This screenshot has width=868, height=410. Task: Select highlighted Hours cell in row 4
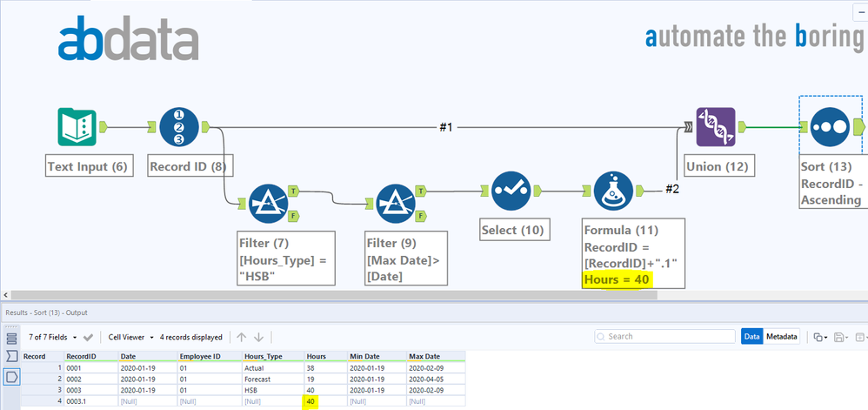click(x=326, y=401)
